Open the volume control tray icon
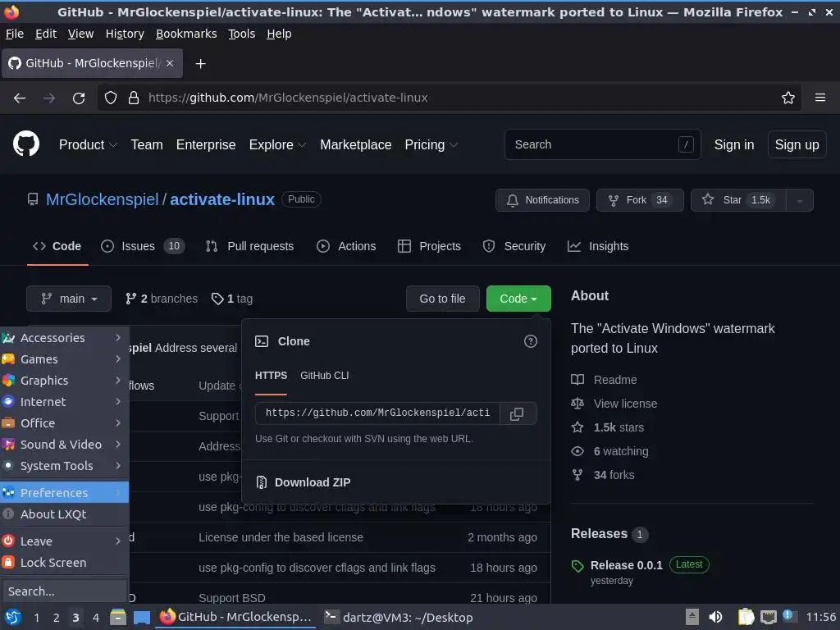Image resolution: width=840 pixels, height=630 pixels. pyautogui.click(x=715, y=617)
